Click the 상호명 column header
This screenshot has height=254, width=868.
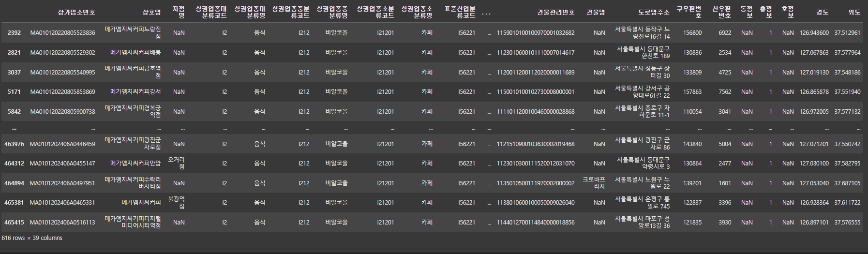(151, 12)
